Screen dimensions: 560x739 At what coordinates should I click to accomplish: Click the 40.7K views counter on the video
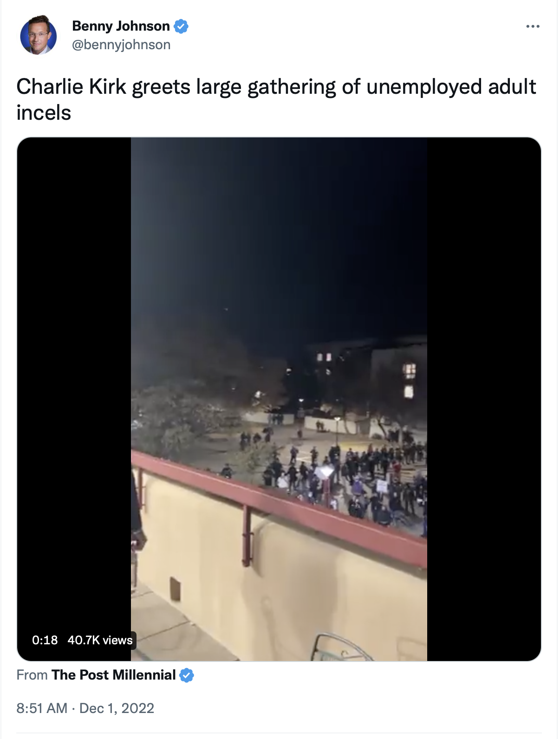100,640
